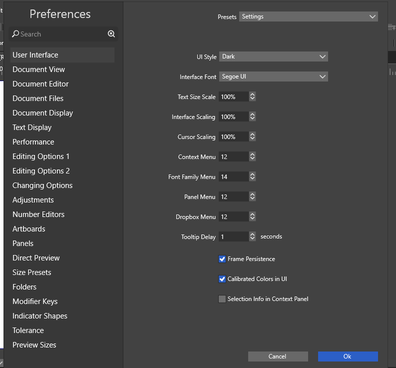
Task: Open the Document Display category
Action: click(43, 113)
